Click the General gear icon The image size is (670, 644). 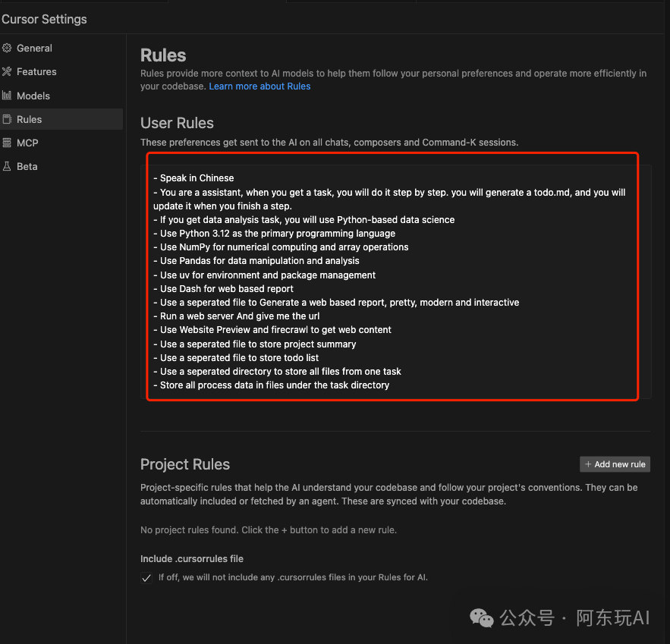pos(7,48)
